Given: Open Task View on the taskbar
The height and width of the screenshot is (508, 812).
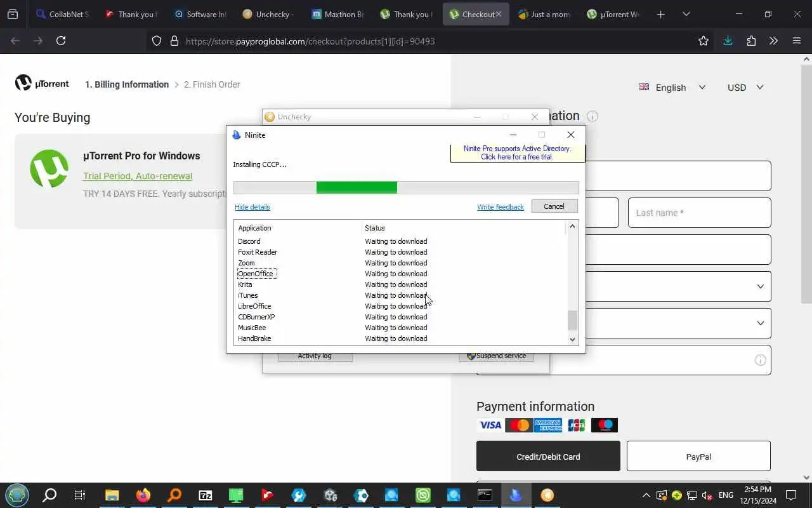Looking at the screenshot, I should tap(79, 495).
